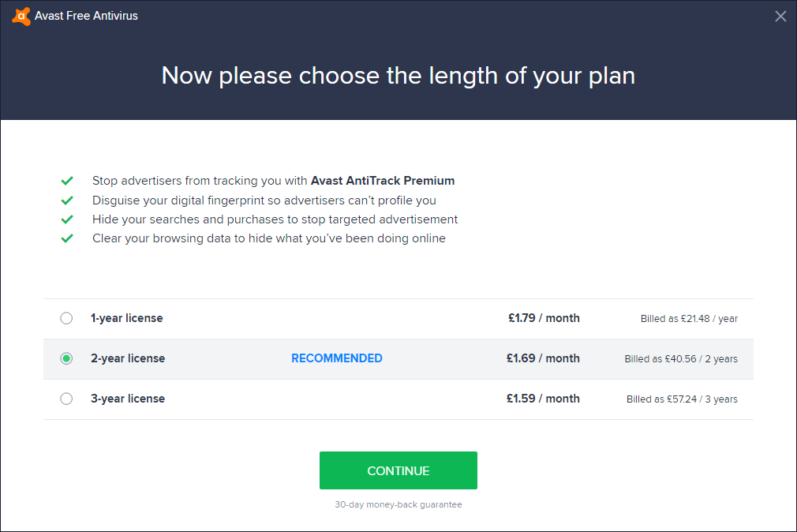Close the Avast plan selection window
This screenshot has height=532, width=797.
[780, 16]
